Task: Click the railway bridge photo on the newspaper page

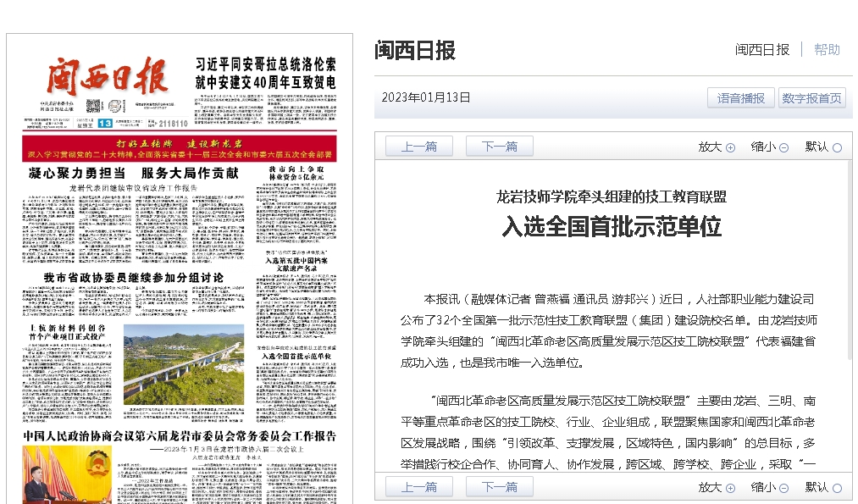Action: click(183, 364)
